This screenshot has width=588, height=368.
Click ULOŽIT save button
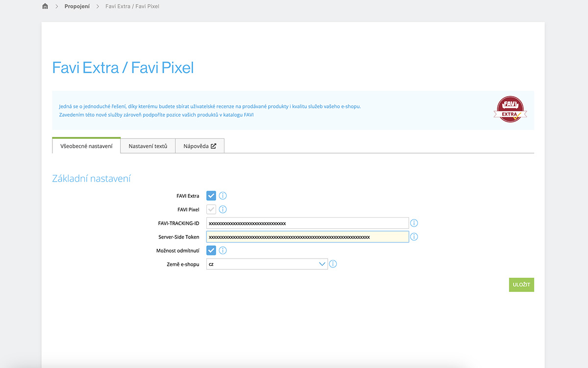521,285
